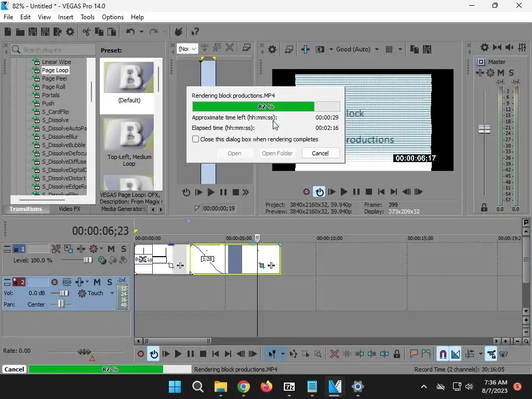
Task: Open split screen view dropdown arrow
Action: tap(331, 49)
